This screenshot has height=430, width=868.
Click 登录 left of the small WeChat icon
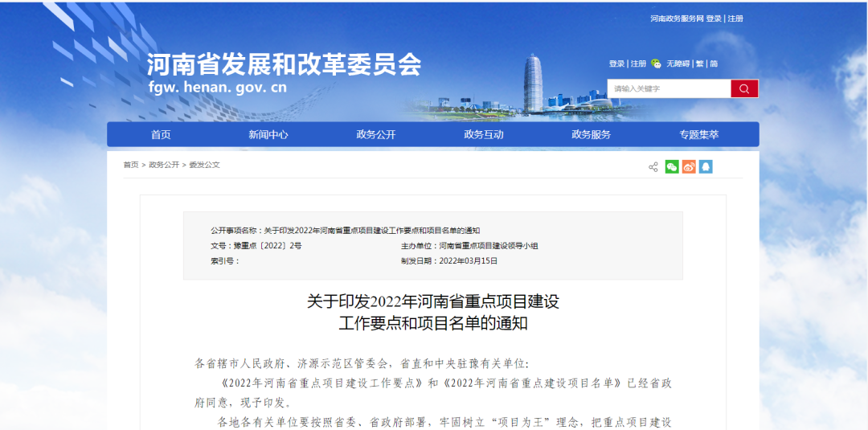coord(616,63)
